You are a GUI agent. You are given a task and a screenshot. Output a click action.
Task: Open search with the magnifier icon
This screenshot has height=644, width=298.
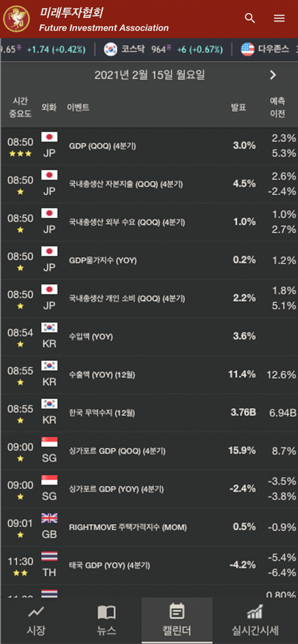tap(250, 18)
